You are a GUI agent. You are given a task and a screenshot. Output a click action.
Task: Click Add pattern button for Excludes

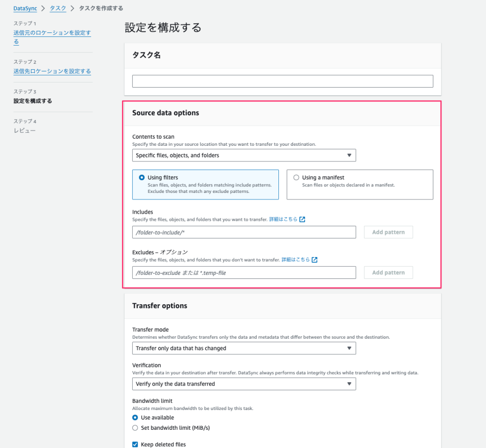point(388,273)
